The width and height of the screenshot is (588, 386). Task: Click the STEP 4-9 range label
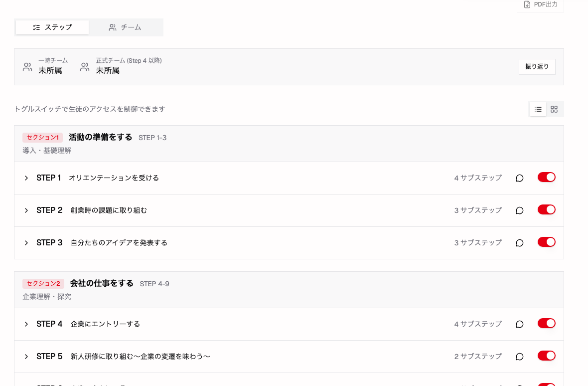click(154, 284)
